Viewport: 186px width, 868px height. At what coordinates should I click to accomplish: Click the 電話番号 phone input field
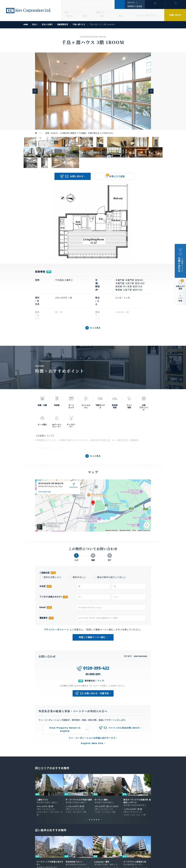(x=111, y=618)
